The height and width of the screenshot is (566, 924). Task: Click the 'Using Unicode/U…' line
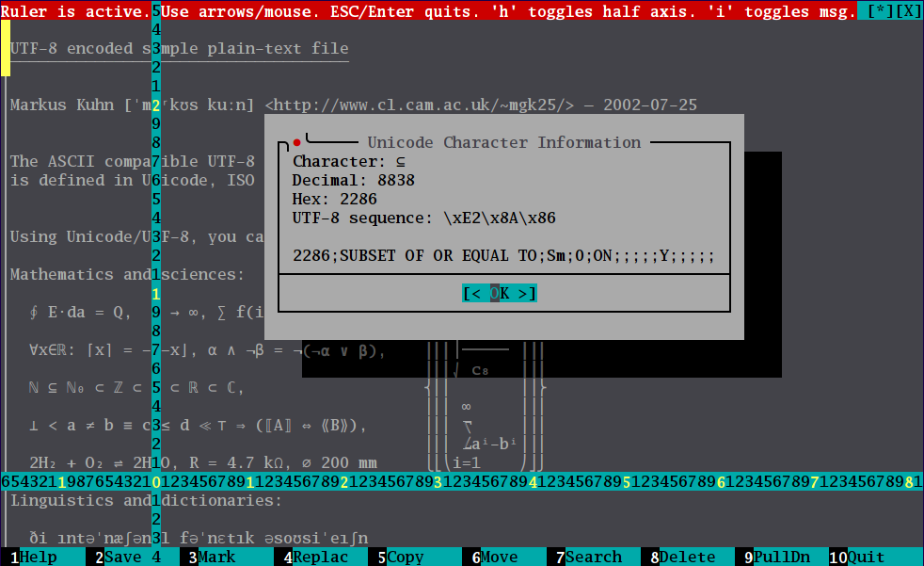point(136,237)
